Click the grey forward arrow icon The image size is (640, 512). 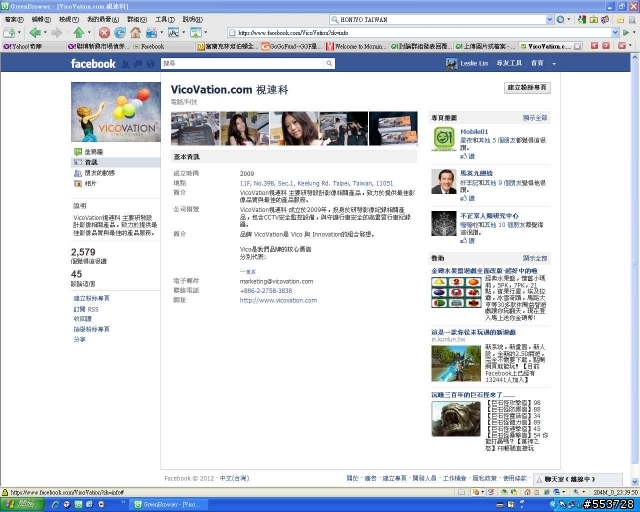tap(56, 33)
